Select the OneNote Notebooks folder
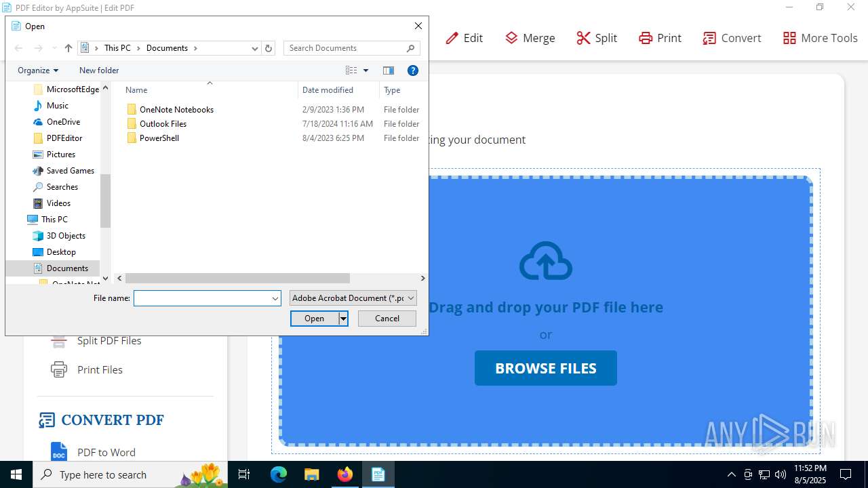The width and height of the screenshot is (868, 488). tap(176, 109)
